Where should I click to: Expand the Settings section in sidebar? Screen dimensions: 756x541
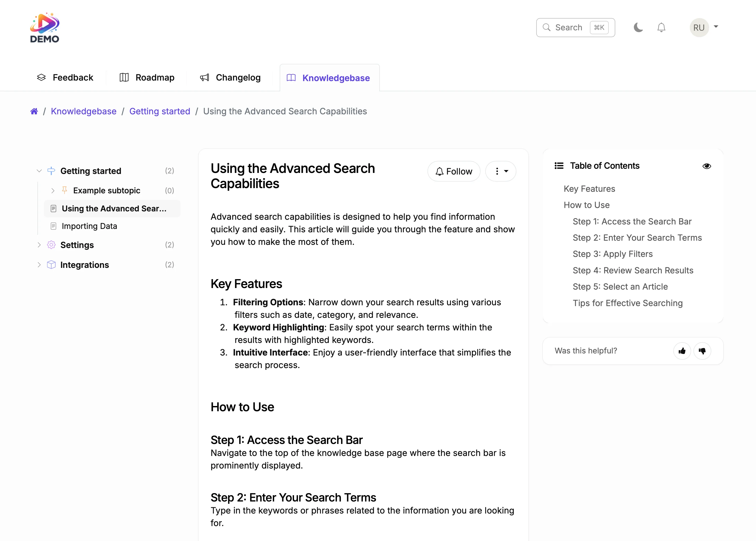pyautogui.click(x=39, y=245)
